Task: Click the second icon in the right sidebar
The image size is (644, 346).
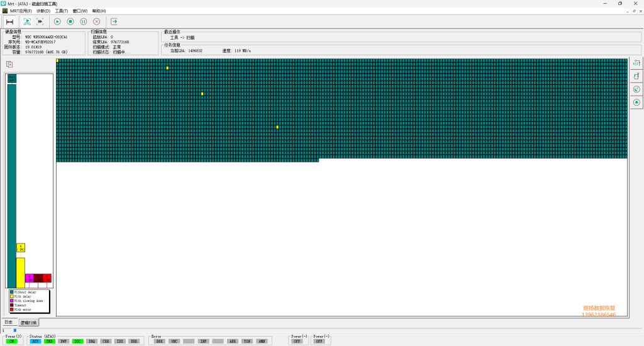Action: [x=636, y=76]
